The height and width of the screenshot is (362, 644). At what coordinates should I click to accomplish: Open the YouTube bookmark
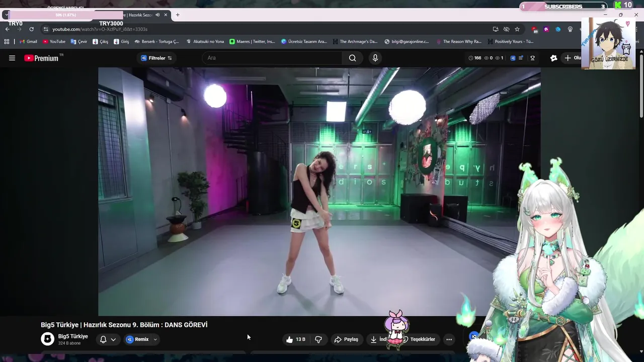pyautogui.click(x=54, y=42)
